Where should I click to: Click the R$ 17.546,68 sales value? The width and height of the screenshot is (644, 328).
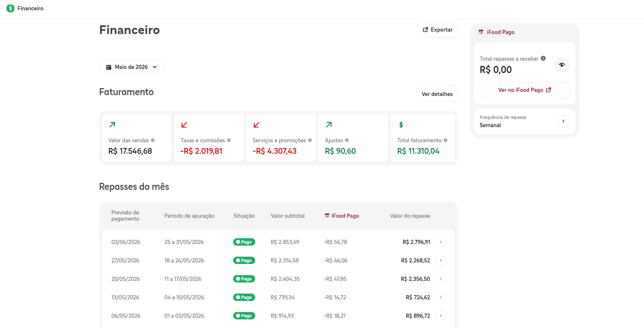[x=130, y=151]
